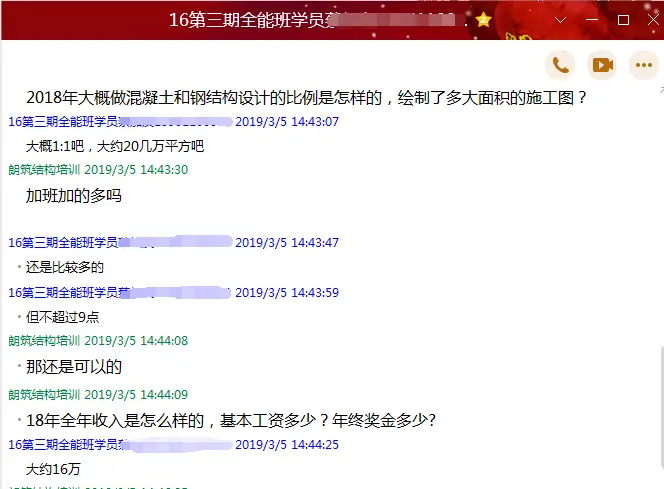Click the message 加班加的多吗
This screenshot has width=664, height=489.
click(74, 196)
